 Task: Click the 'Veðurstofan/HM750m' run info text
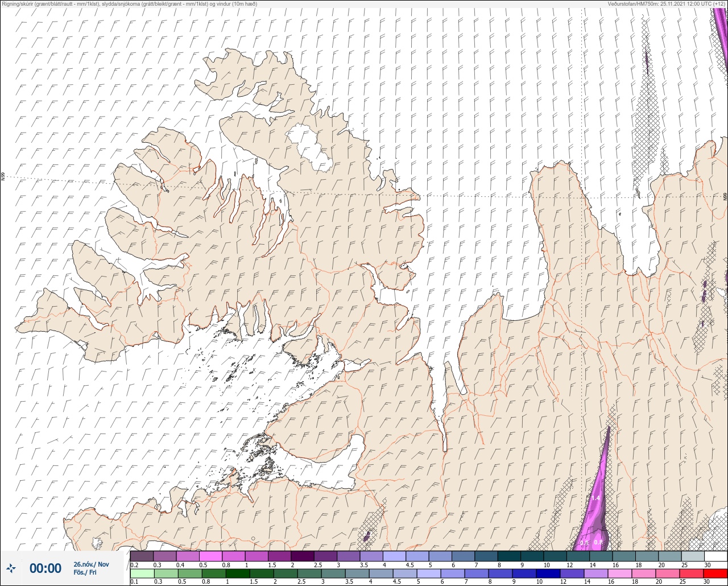(667, 3)
